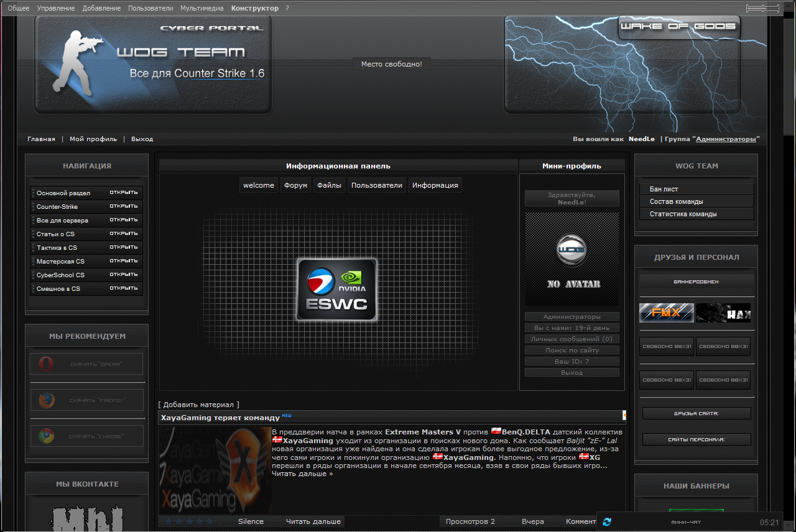Switch to the welcome tab
The width and height of the screenshot is (796, 532).
pyautogui.click(x=259, y=185)
